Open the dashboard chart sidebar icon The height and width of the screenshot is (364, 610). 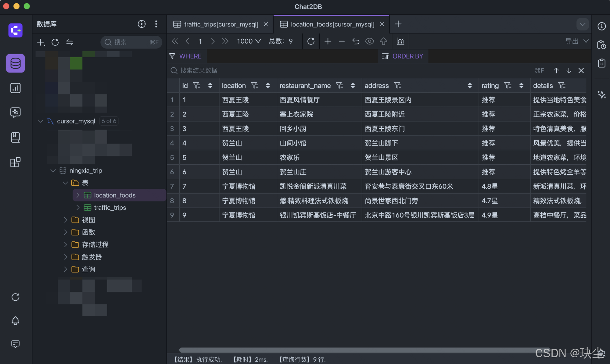[x=15, y=88]
